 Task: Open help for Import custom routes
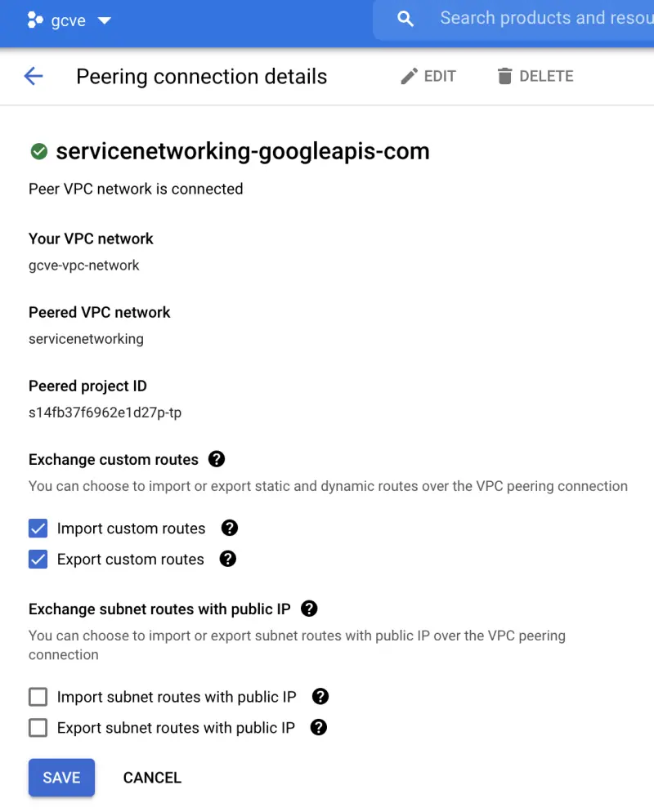(230, 529)
